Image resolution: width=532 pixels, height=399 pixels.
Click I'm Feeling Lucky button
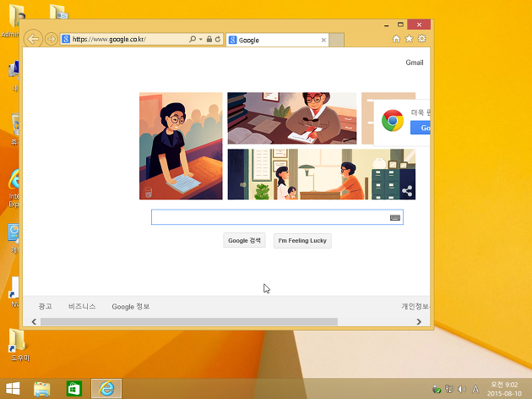coord(302,240)
